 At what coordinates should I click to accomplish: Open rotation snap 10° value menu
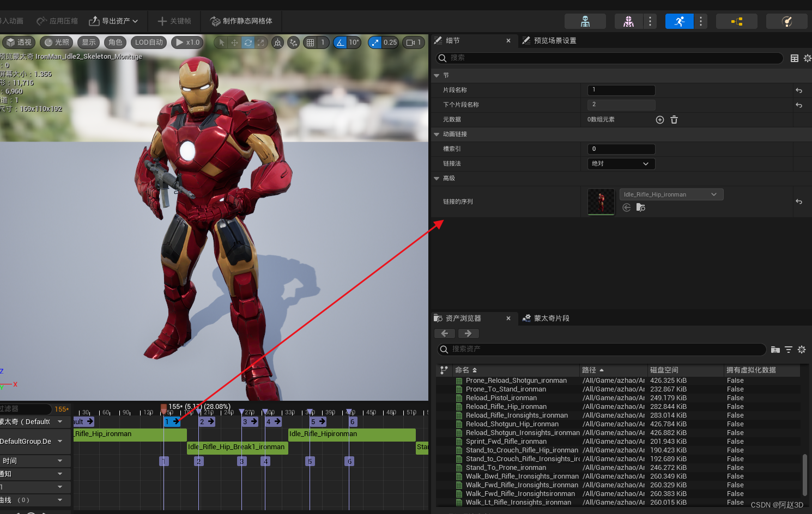tap(354, 42)
